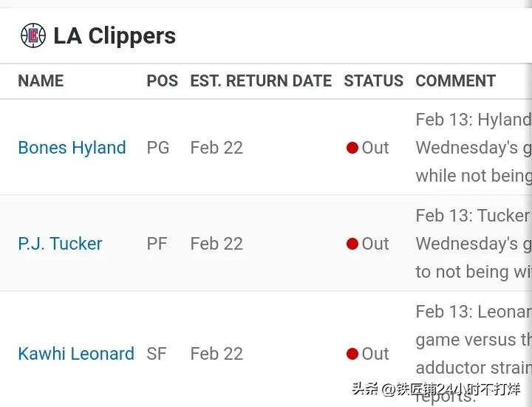The width and height of the screenshot is (532, 407).
Task: Select Kawhi Leonard's Feb 22 return date
Action: (x=216, y=354)
